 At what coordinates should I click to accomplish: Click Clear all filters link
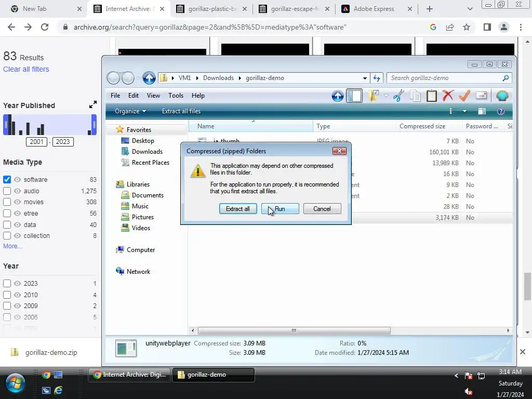(x=26, y=69)
